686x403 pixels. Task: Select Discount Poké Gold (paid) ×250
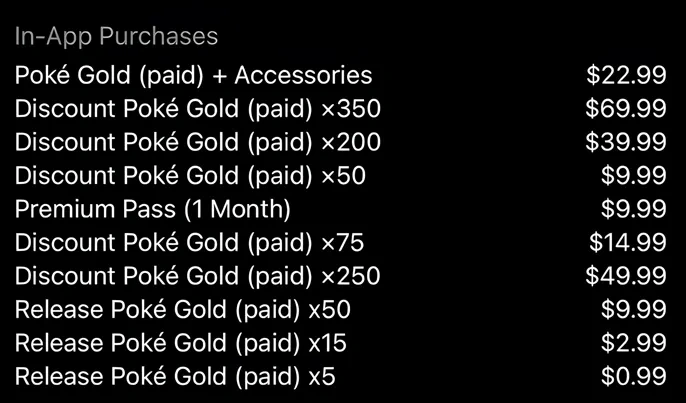(198, 276)
